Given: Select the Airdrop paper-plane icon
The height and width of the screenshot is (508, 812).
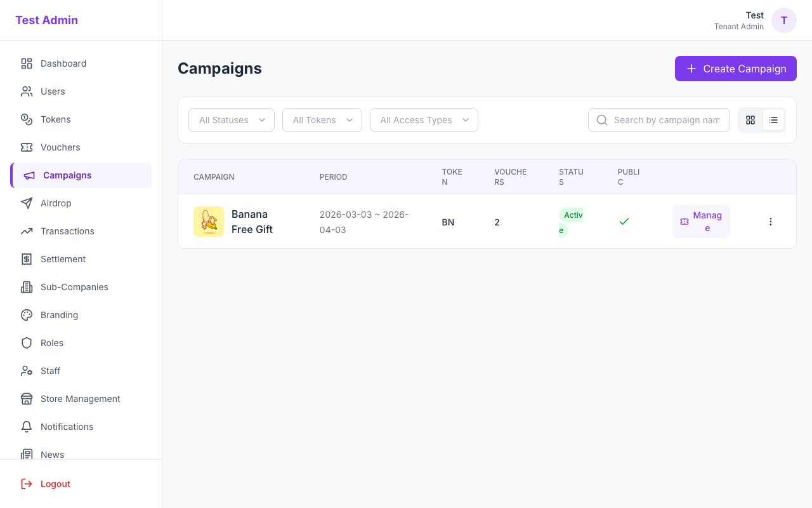Looking at the screenshot, I should 26,203.
